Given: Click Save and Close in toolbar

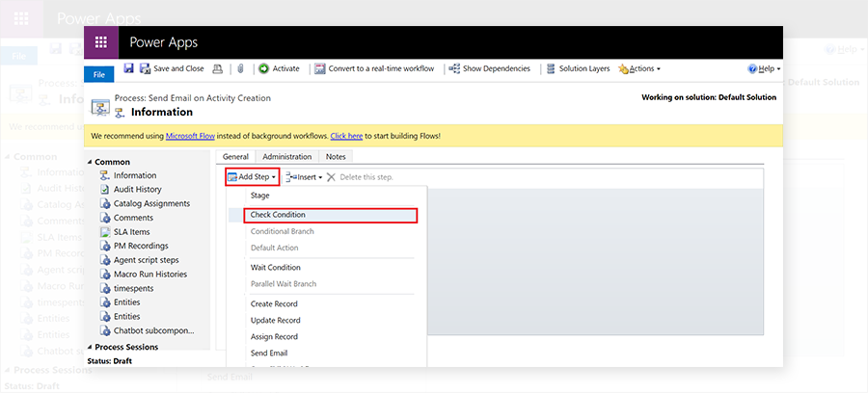Looking at the screenshot, I should (172, 68).
